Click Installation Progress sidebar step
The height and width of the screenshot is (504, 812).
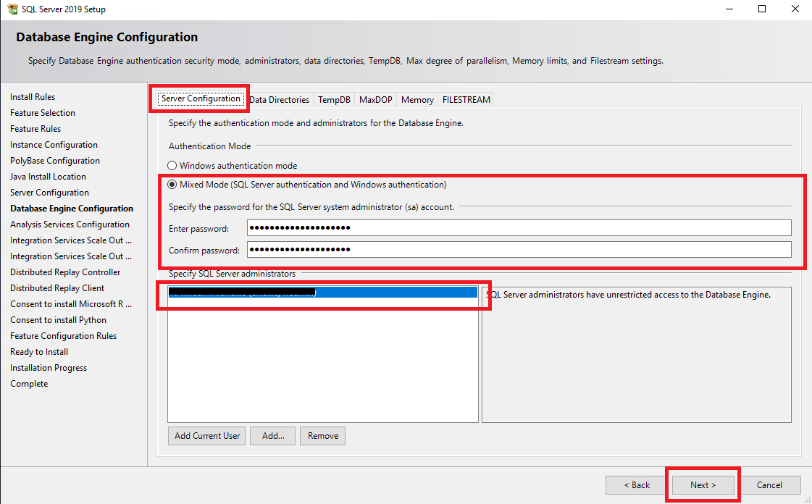click(49, 368)
